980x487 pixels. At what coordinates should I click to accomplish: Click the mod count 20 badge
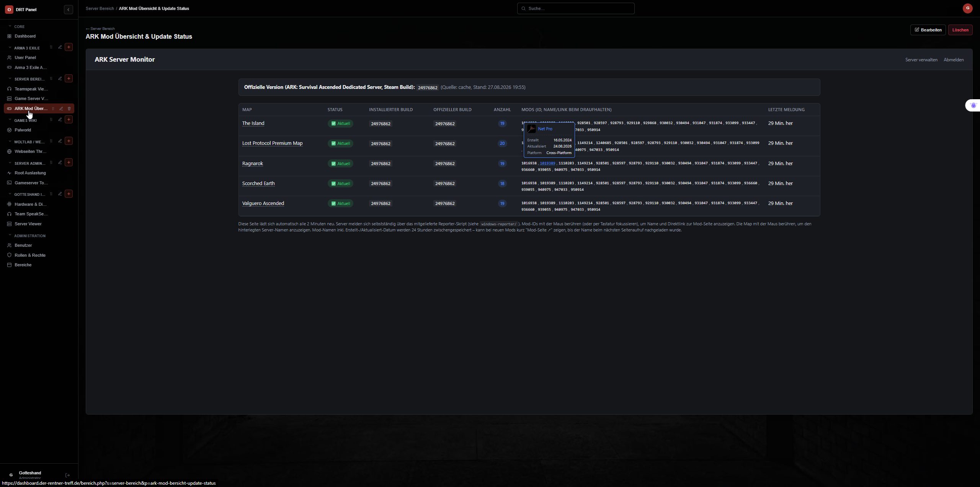(502, 143)
